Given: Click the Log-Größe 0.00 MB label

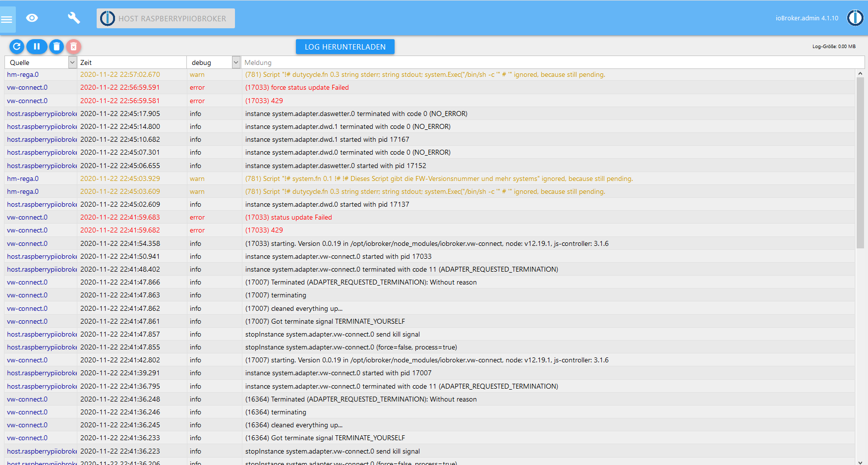Looking at the screenshot, I should coord(834,47).
